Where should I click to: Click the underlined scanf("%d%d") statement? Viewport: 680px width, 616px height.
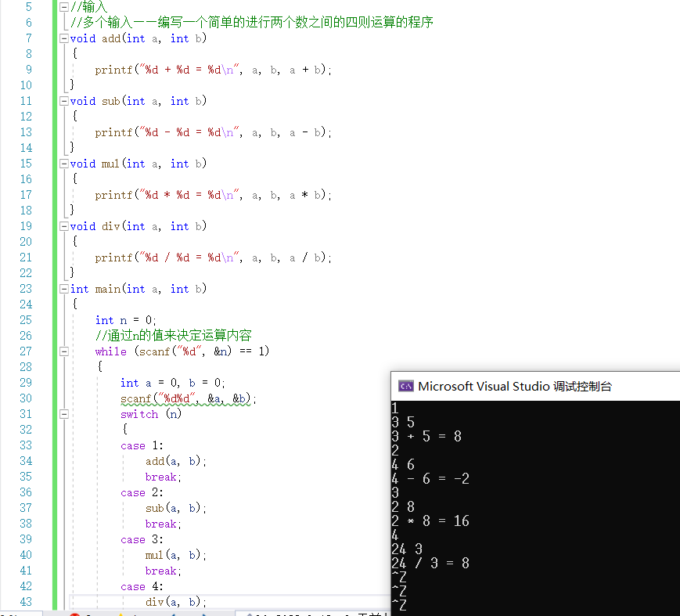tap(189, 398)
